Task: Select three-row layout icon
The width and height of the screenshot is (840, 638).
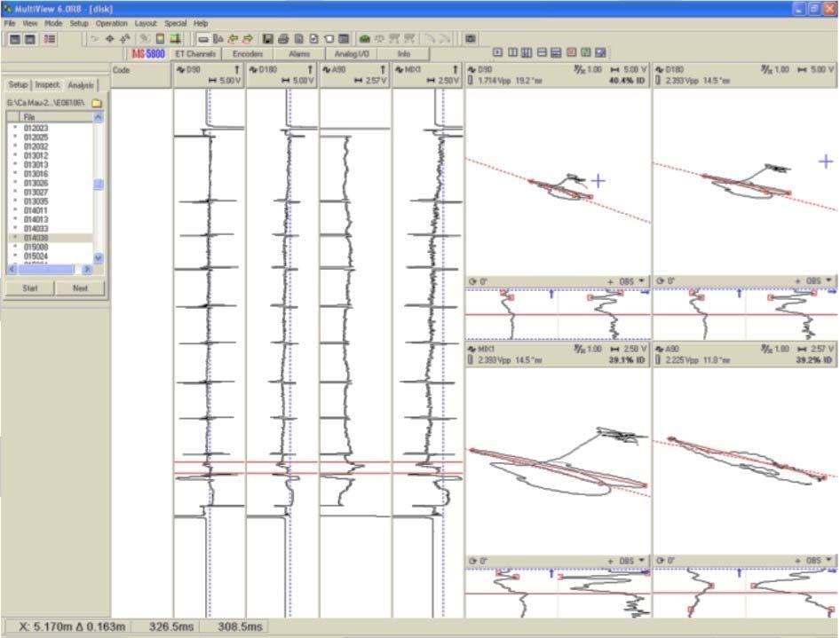Action: (556, 52)
